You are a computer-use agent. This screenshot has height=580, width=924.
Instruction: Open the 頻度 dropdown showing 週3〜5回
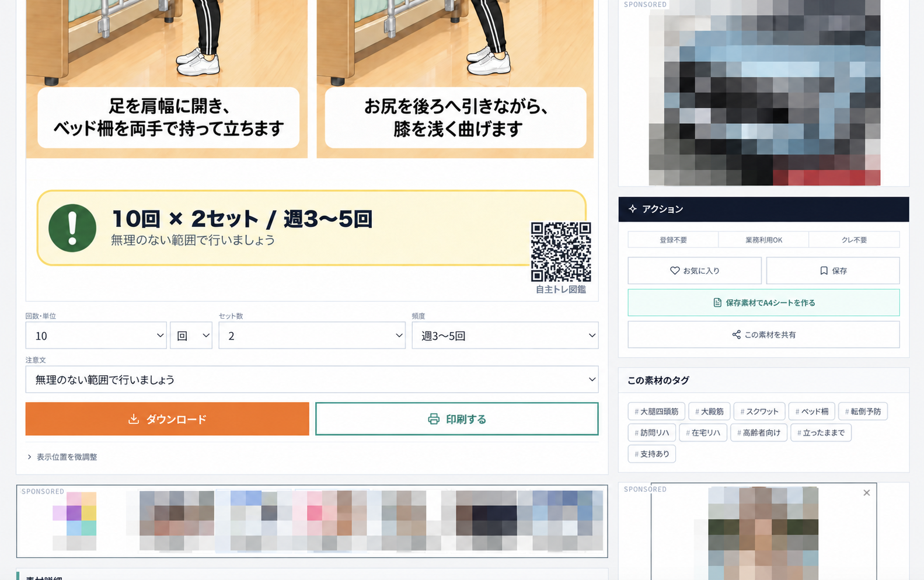[x=505, y=336]
